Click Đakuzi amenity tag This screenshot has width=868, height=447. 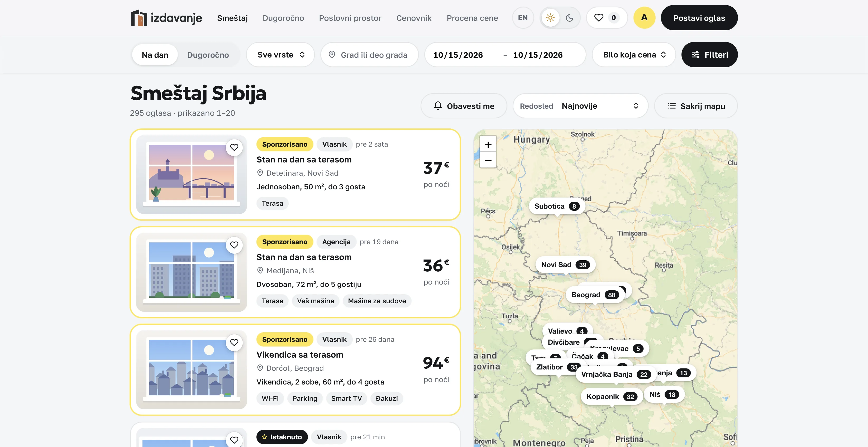point(387,398)
